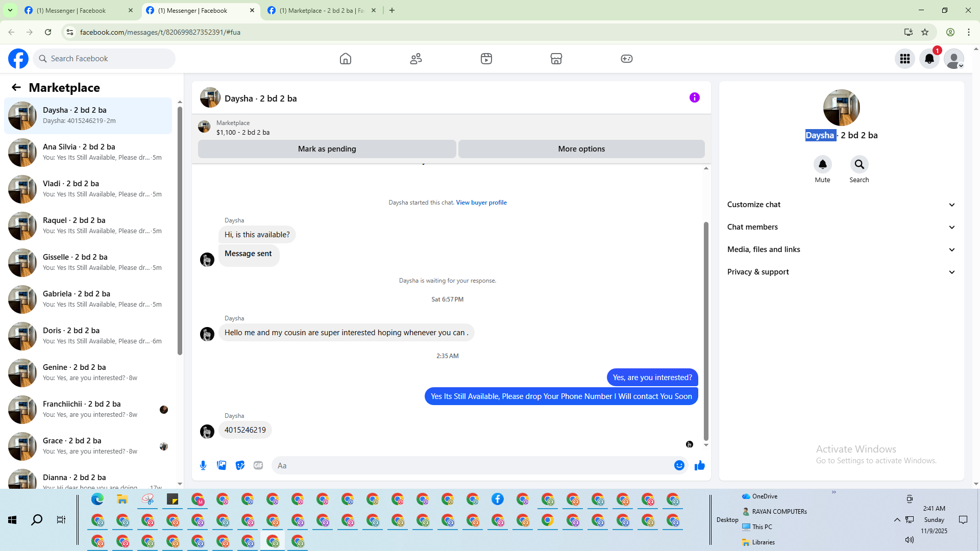Mute the Daysha conversation
This screenshot has height=551, width=980.
(822, 165)
